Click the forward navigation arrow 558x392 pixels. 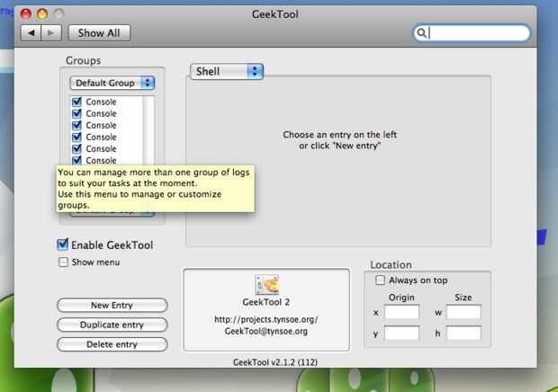tap(51, 33)
